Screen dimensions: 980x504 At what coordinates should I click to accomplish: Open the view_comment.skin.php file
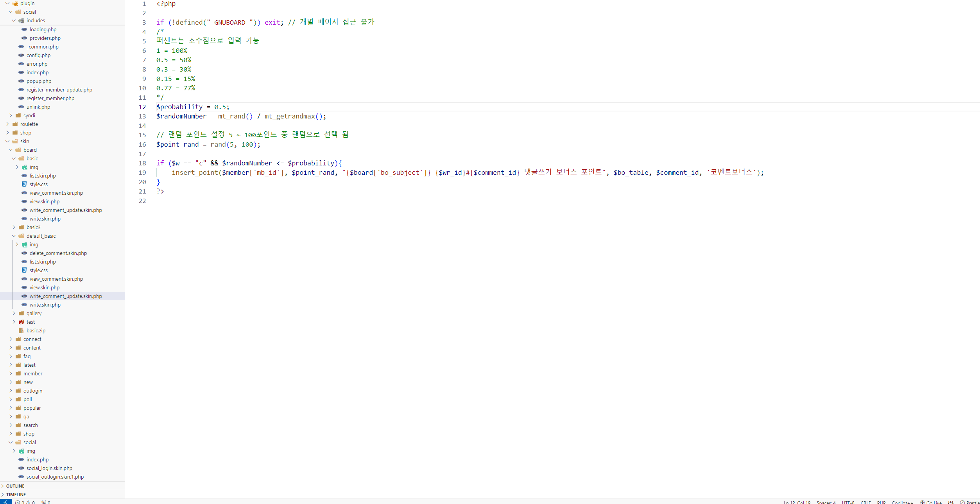tap(56, 193)
